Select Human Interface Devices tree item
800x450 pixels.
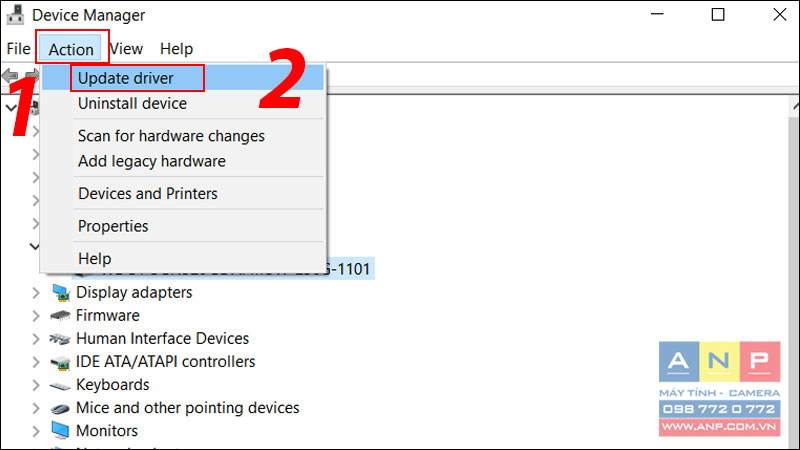click(x=162, y=339)
